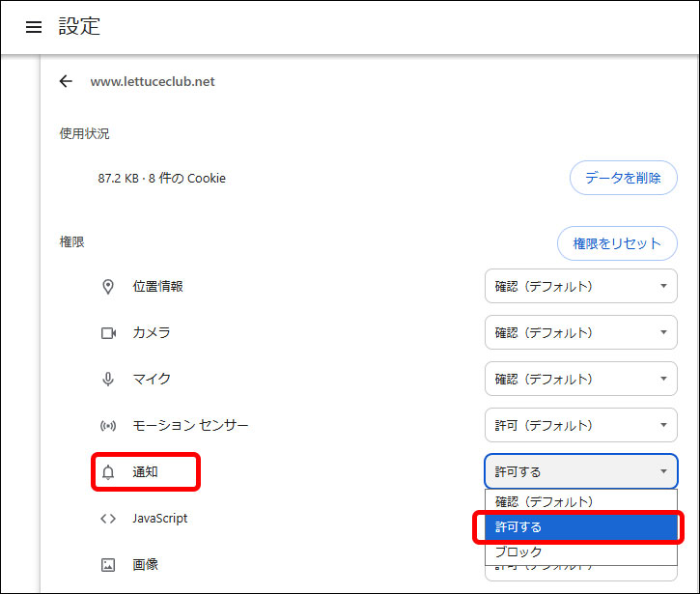The image size is (700, 594).
Task: Open the 位置情報 permission dropdown
Action: (x=581, y=286)
